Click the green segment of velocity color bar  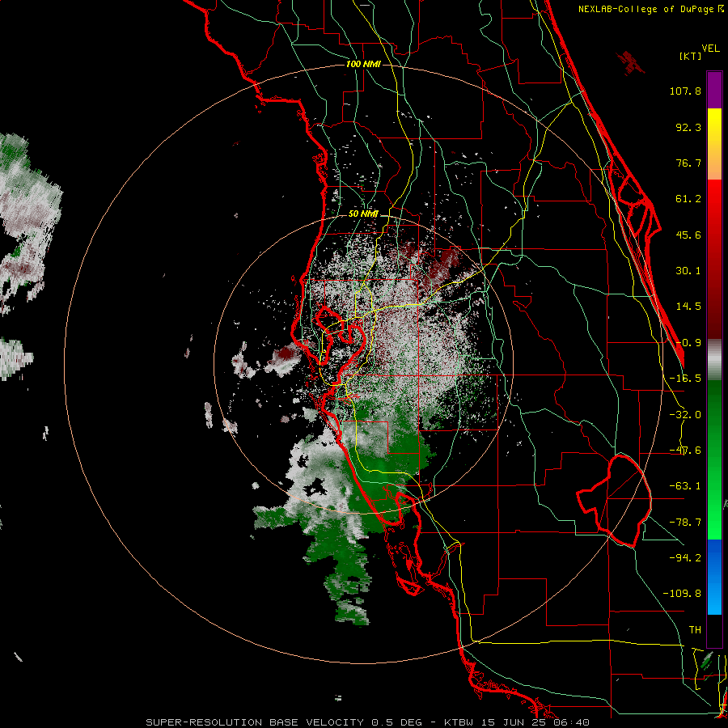(714, 459)
